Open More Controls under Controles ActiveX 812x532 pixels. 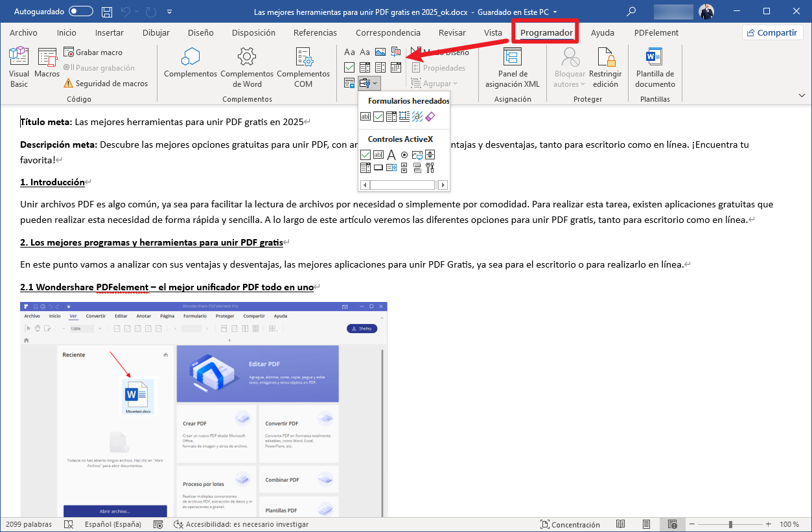coord(430,168)
